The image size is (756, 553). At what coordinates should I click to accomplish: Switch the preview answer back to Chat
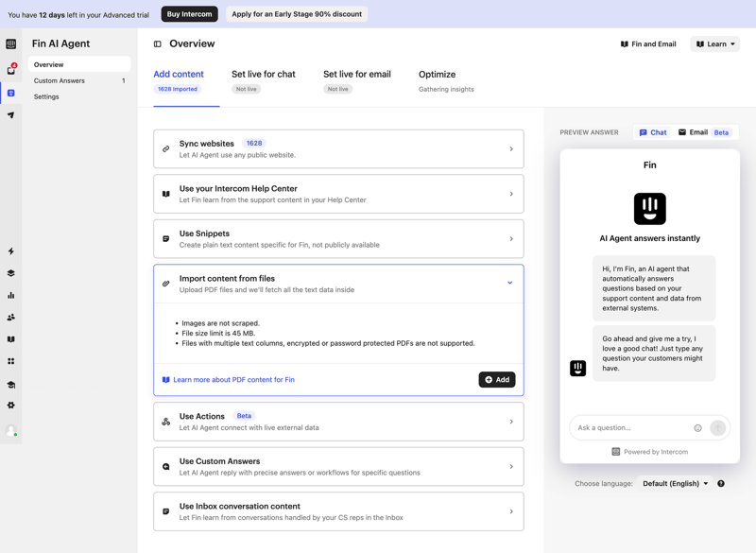(652, 132)
